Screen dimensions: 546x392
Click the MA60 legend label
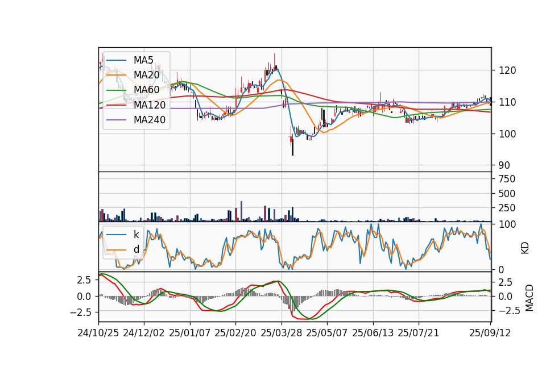coord(146,90)
